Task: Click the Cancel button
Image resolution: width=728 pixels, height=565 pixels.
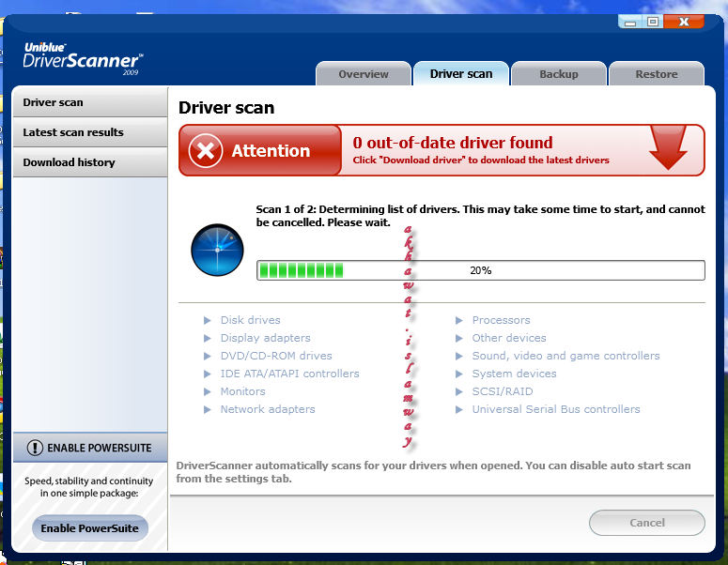Action: coord(647,523)
